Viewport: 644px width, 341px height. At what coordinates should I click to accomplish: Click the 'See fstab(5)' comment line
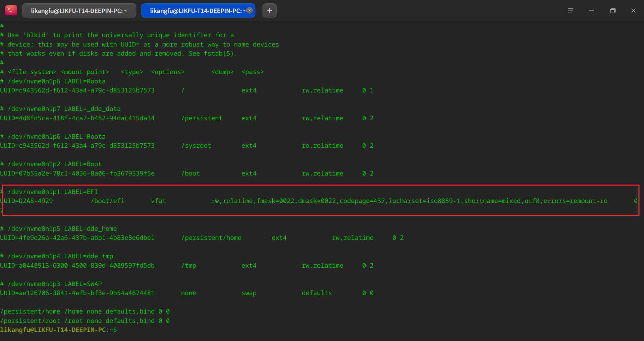(x=119, y=54)
